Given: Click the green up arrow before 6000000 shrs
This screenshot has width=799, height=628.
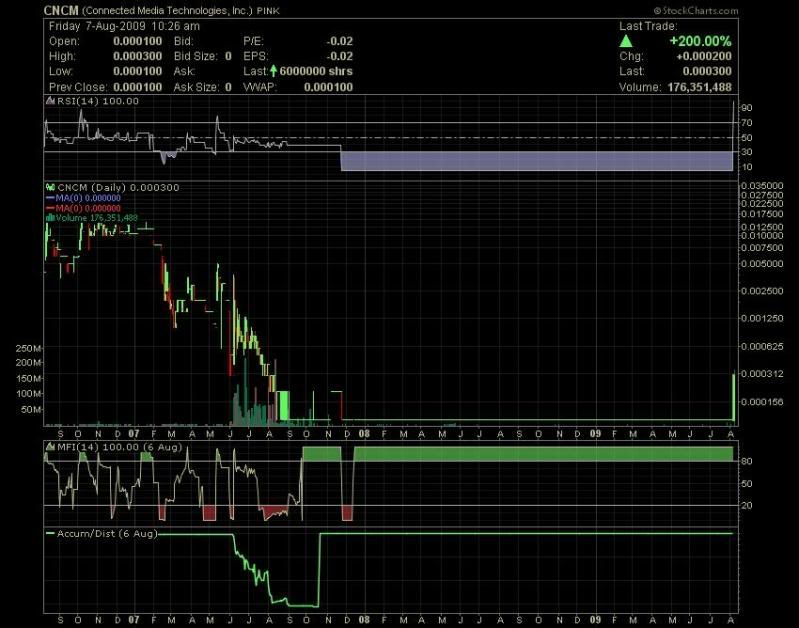Looking at the screenshot, I should click(273, 71).
